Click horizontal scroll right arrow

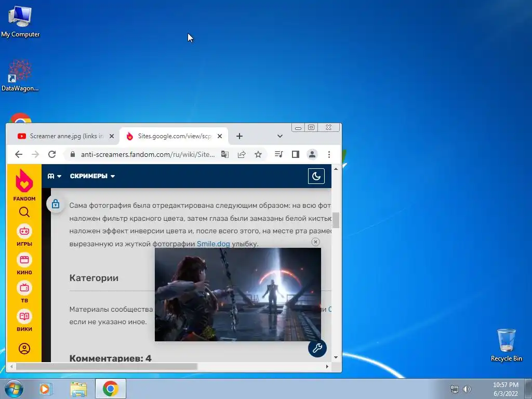[327, 366]
